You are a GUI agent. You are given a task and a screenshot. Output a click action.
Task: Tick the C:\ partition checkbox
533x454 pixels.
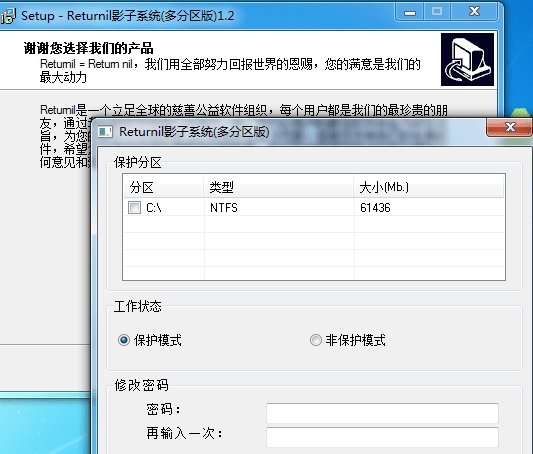click(x=134, y=207)
